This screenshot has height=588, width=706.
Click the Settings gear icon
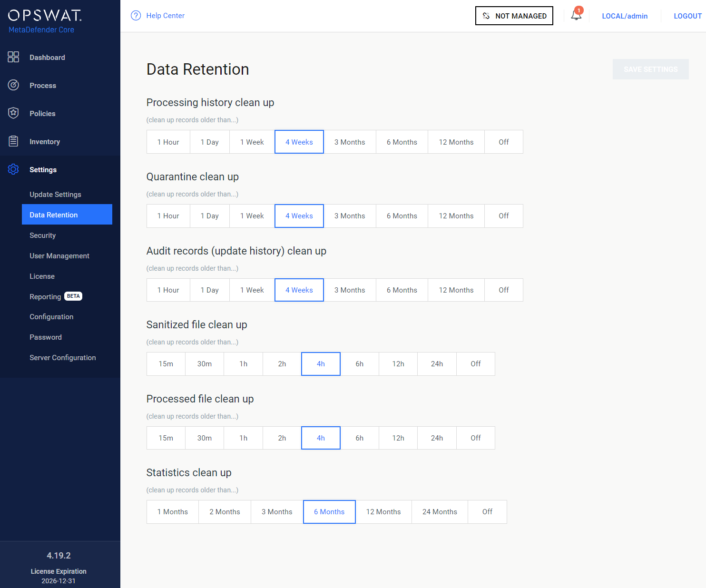tap(13, 169)
